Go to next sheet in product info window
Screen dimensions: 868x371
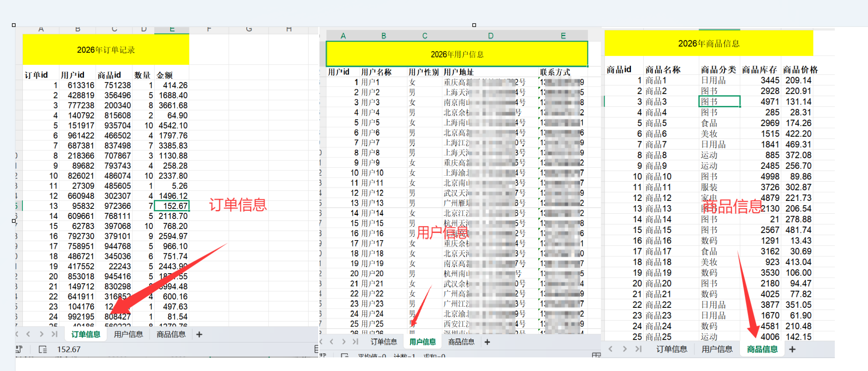tap(625, 349)
